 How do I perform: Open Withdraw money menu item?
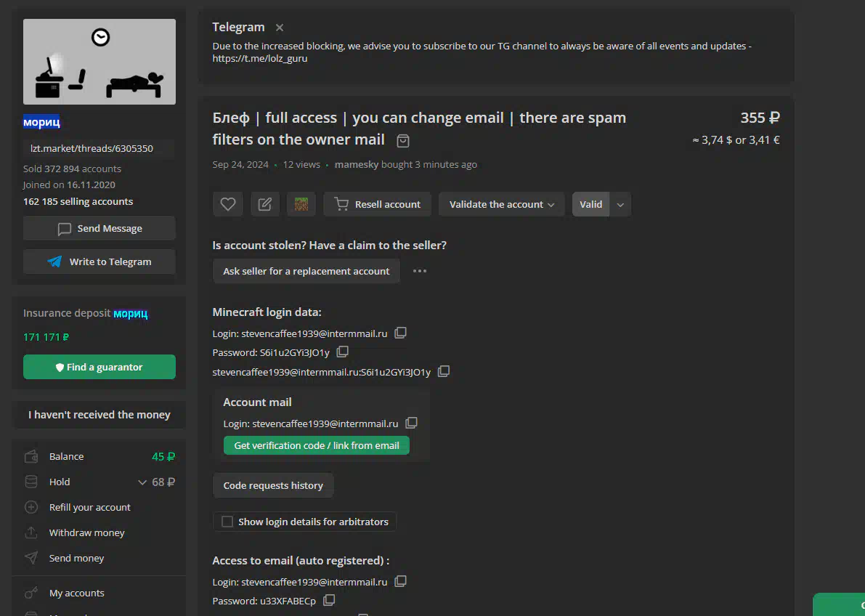86,532
